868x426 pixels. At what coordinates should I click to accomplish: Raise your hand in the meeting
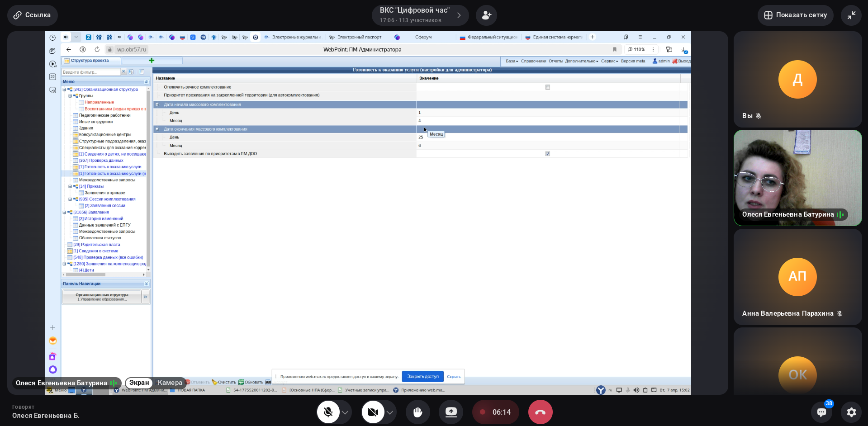pyautogui.click(x=417, y=412)
